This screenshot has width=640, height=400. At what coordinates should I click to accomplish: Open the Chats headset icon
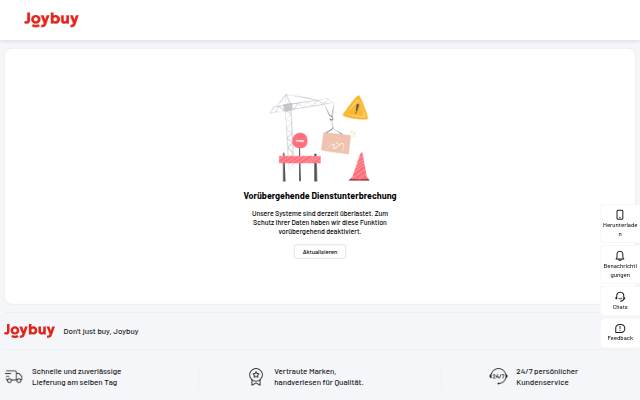coord(620,297)
